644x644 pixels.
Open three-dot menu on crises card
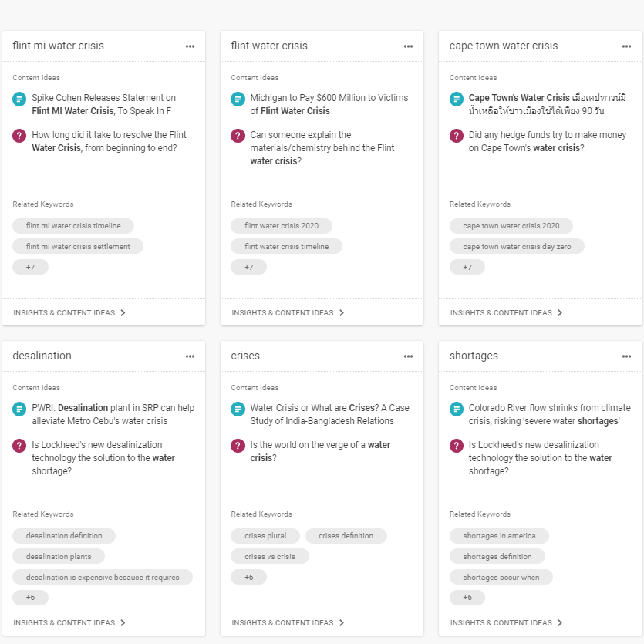408,356
